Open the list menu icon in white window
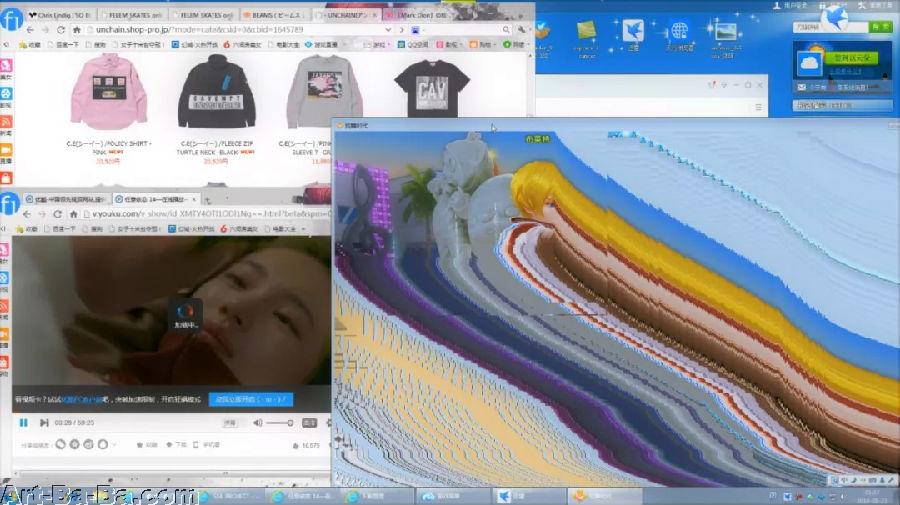900x505 pixels. 759,107
